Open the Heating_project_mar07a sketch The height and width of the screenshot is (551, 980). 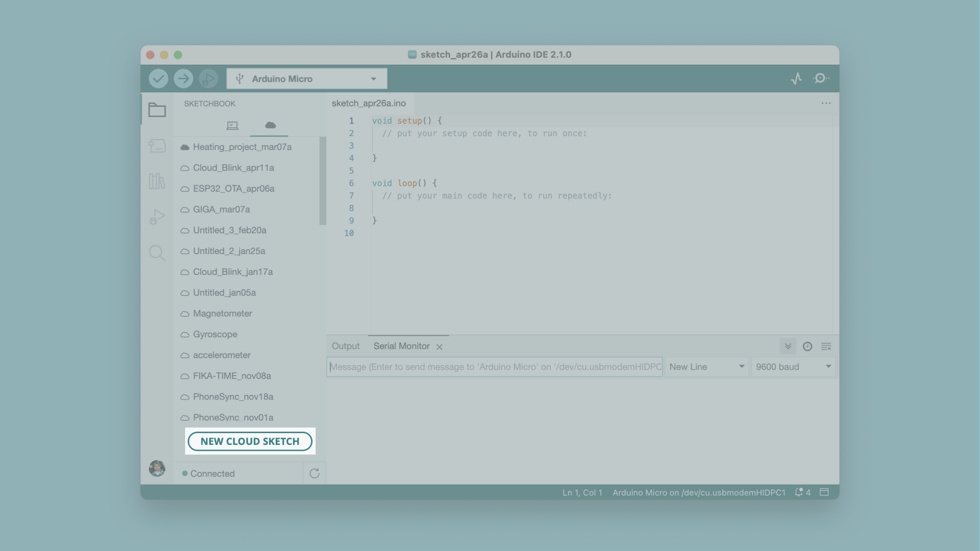tap(242, 147)
